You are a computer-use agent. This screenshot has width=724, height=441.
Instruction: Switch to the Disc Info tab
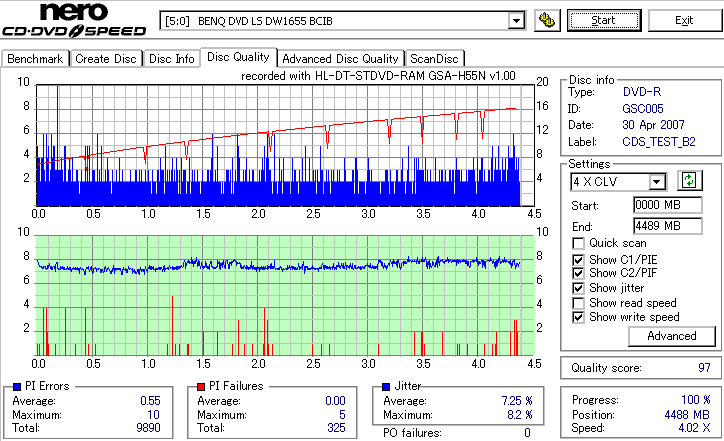pyautogui.click(x=171, y=59)
